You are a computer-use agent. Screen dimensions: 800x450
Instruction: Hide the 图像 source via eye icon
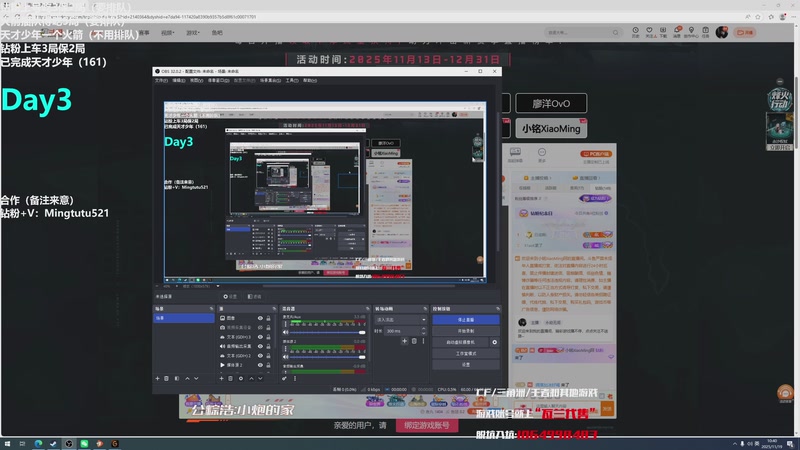[260, 318]
